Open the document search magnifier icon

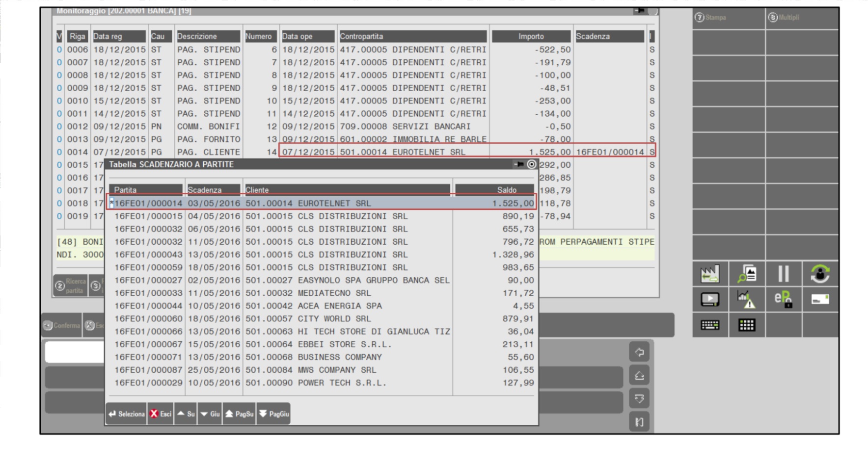coord(747,274)
